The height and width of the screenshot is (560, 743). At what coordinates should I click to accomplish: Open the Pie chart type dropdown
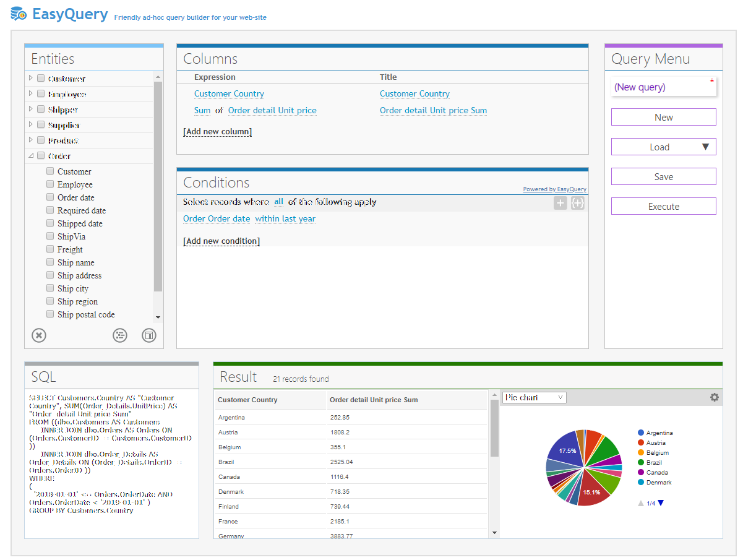[535, 397]
